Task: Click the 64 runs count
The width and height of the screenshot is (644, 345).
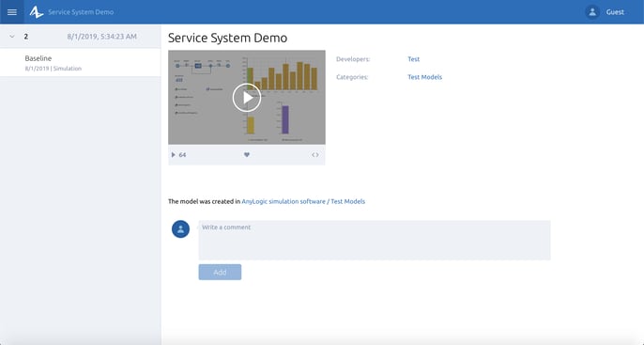Action: click(x=182, y=154)
